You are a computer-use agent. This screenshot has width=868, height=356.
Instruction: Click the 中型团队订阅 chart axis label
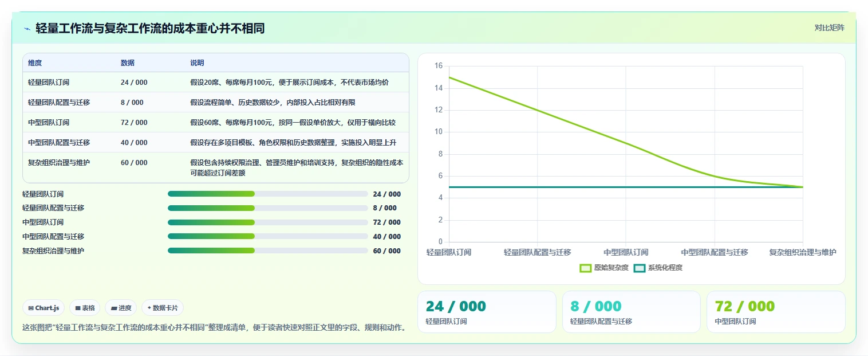pos(626,252)
